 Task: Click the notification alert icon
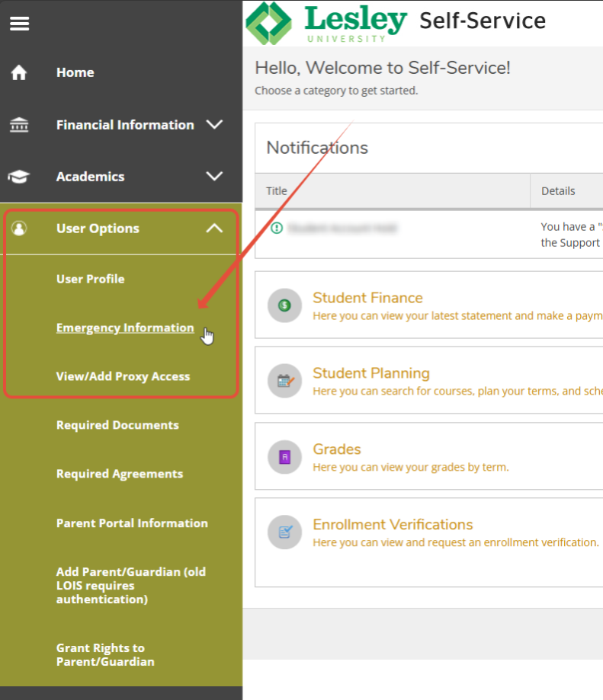pos(277,228)
